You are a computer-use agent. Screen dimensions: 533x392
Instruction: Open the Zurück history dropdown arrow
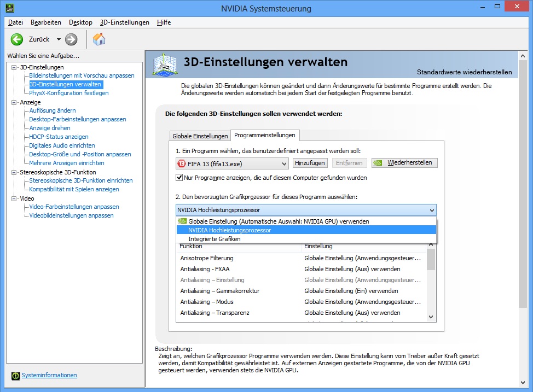[59, 39]
